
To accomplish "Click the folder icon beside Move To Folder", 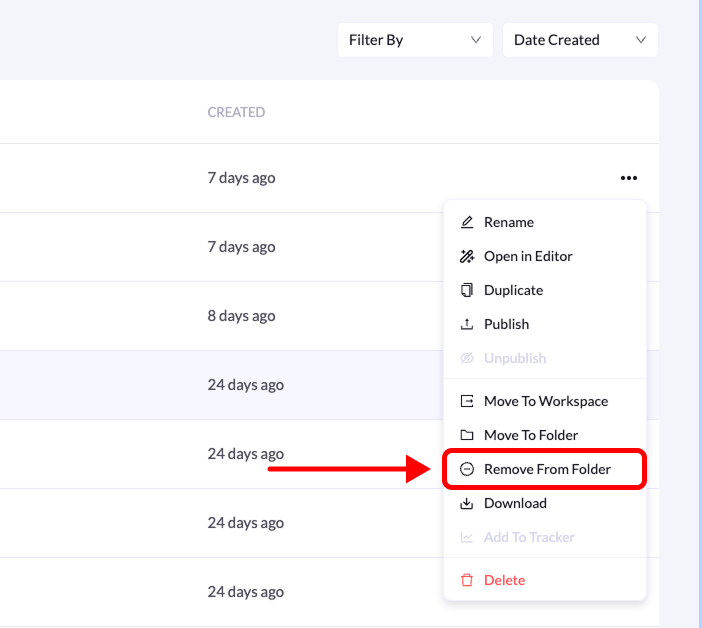I will (x=467, y=435).
